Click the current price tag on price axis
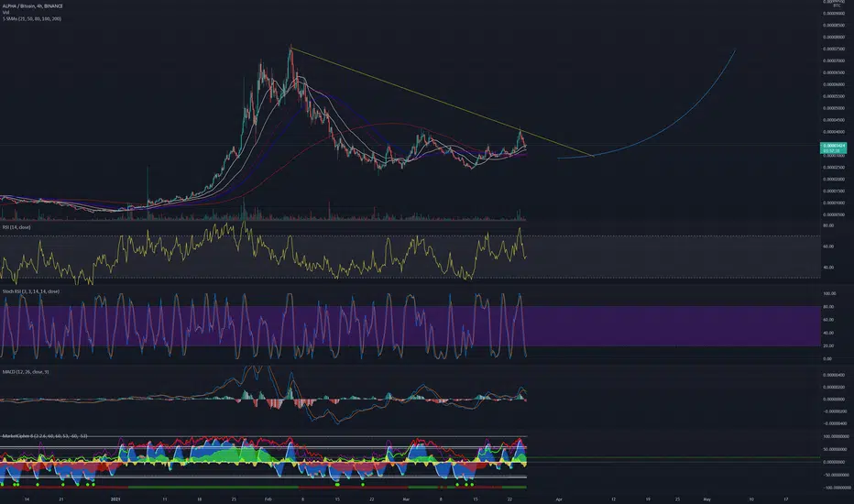 click(x=833, y=148)
